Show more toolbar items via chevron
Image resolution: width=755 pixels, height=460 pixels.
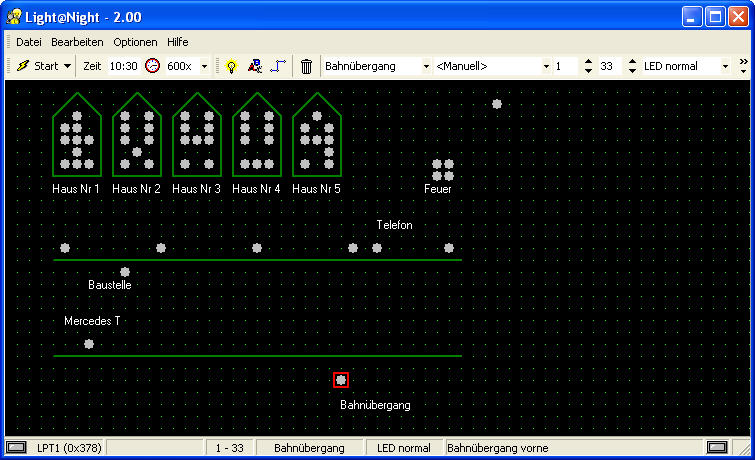pyautogui.click(x=743, y=66)
